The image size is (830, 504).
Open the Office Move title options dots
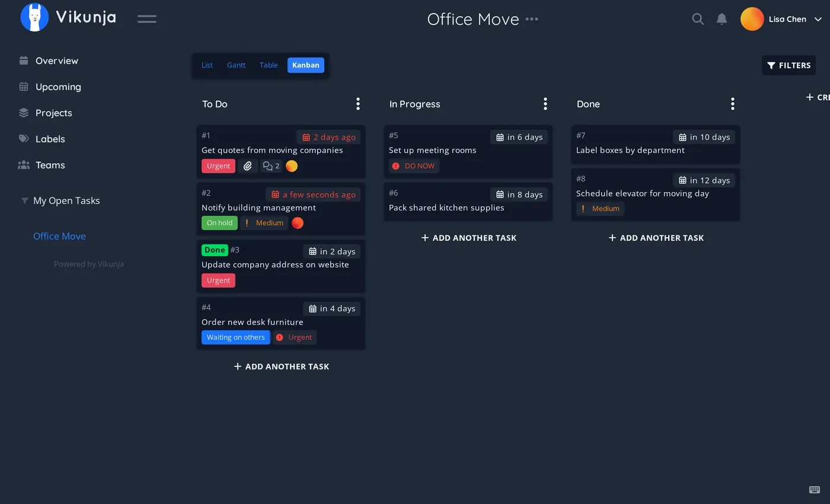click(x=532, y=19)
